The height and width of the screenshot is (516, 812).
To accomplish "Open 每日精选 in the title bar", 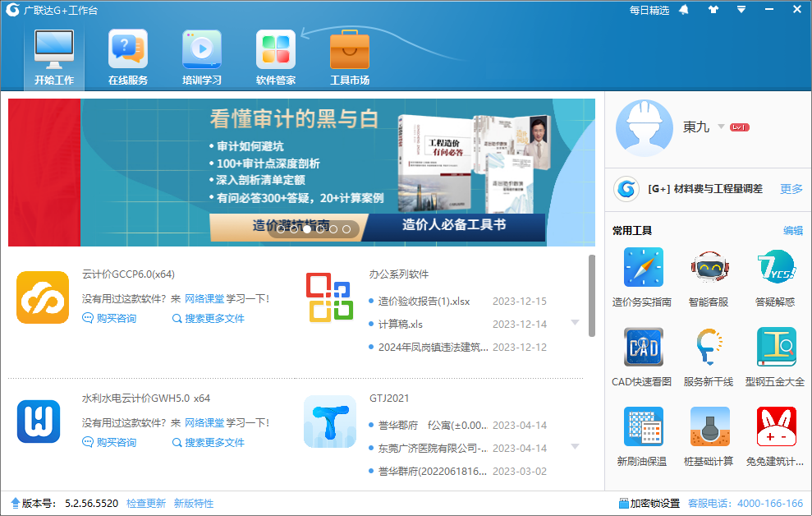I will [649, 11].
